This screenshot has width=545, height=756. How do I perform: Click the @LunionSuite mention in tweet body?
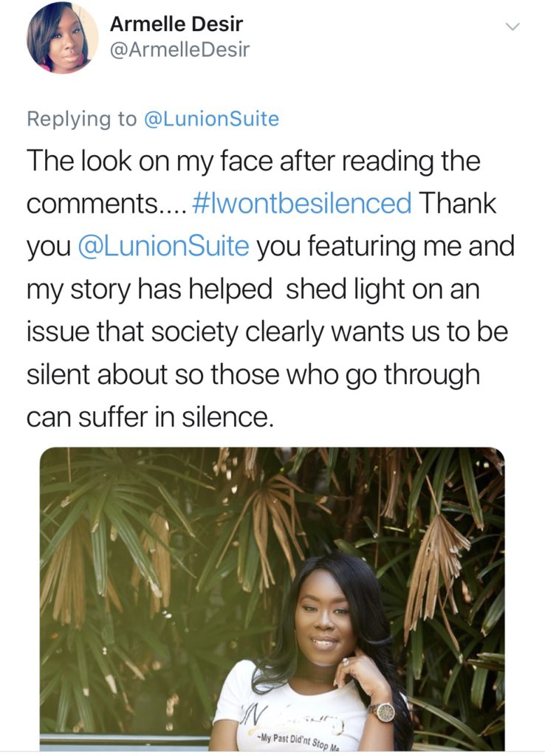click(163, 246)
